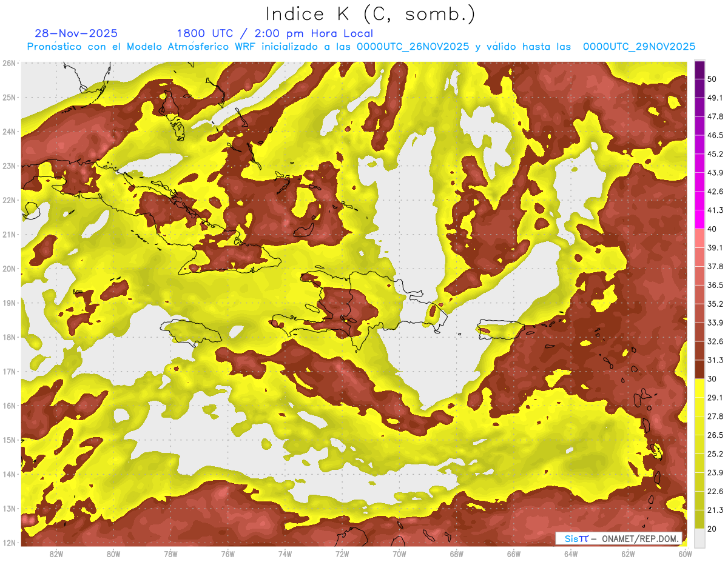This screenshot has width=728, height=562.
Task: Click the valid-until stamp '0000UTC_29NOV2025'
Action: pyautogui.click(x=639, y=47)
